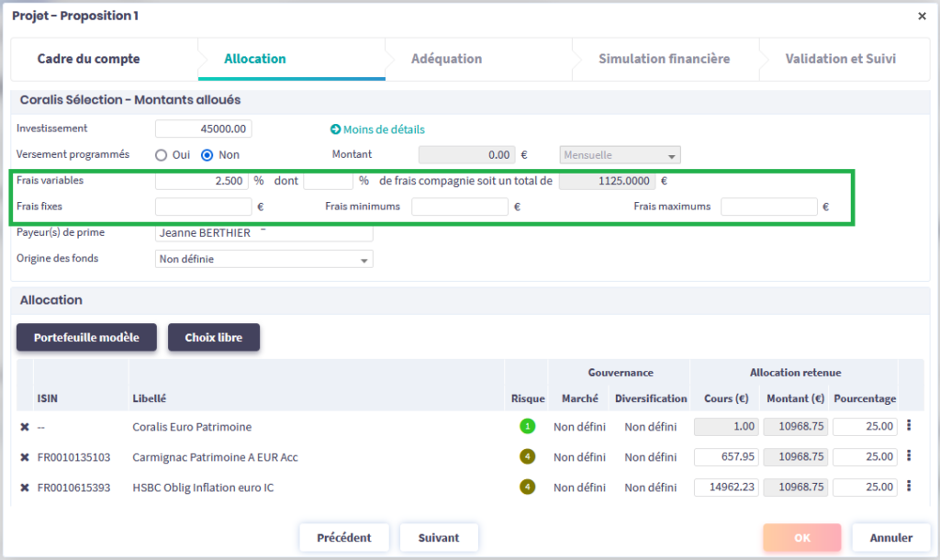Remove the Coralis Euro Patrimoine row
Image resolution: width=940 pixels, height=560 pixels.
(x=25, y=427)
